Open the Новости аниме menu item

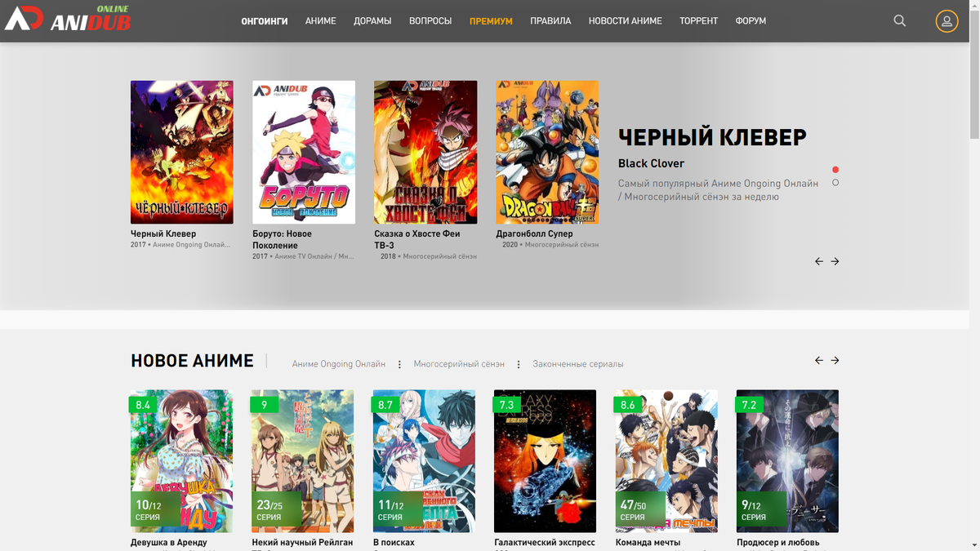[x=626, y=21]
